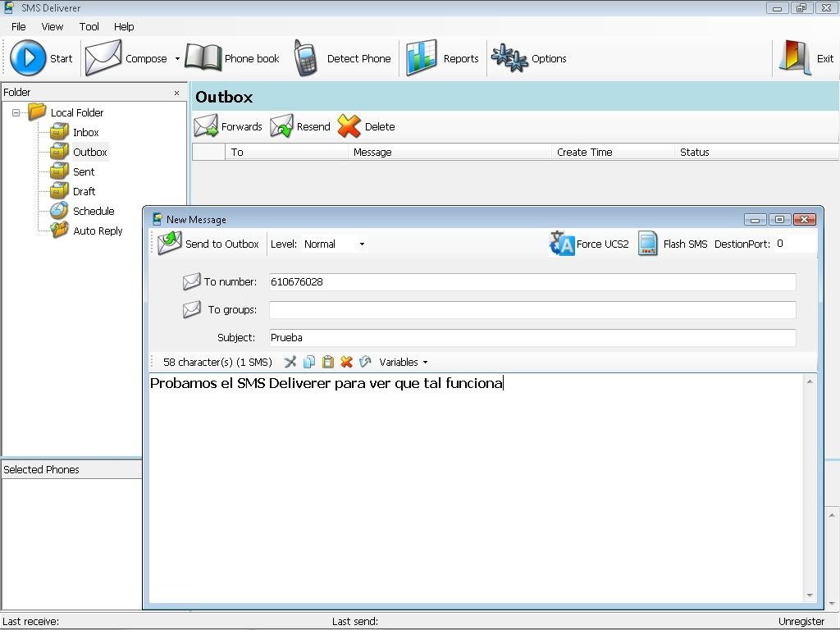Screen dimensions: 840x630
Task: Select the Draft folder
Action: tap(72, 191)
